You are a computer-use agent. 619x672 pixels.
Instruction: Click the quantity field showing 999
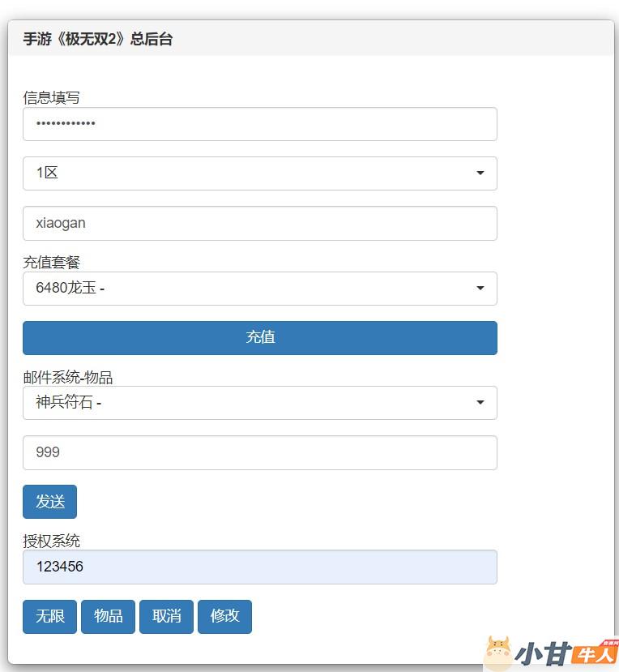(259, 452)
